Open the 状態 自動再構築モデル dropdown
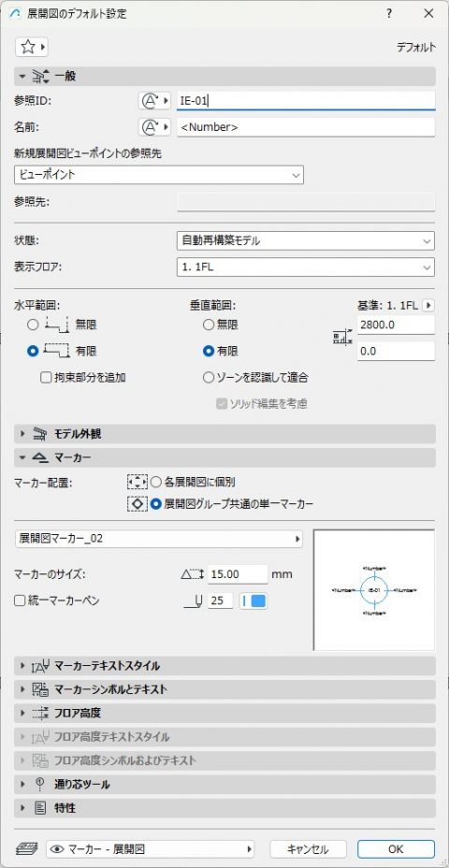 306,240
